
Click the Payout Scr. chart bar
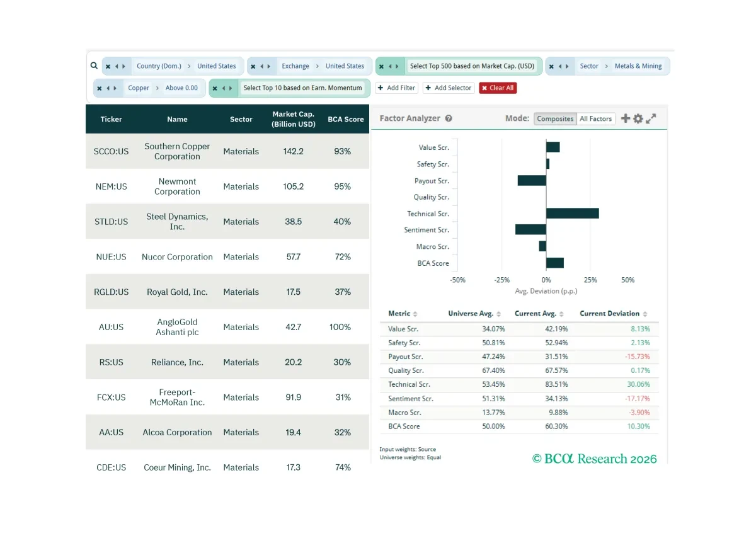coord(532,181)
